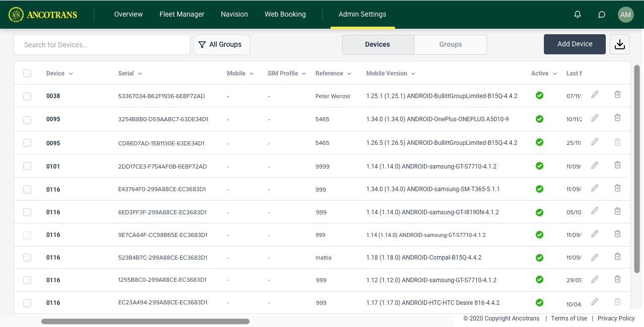Select checkbox for samsung-SM-T365 device row
Image resolution: width=644 pixels, height=327 pixels.
[27, 189]
